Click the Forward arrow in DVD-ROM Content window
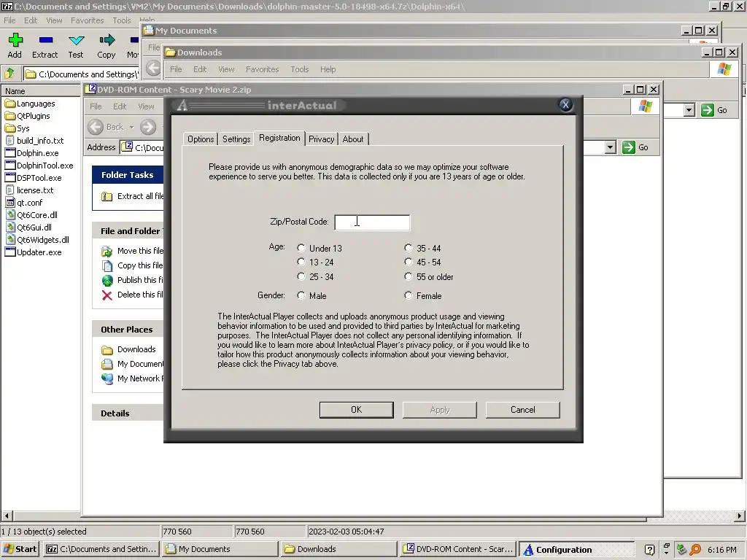Screen dimensions: 747x560 pos(148,127)
